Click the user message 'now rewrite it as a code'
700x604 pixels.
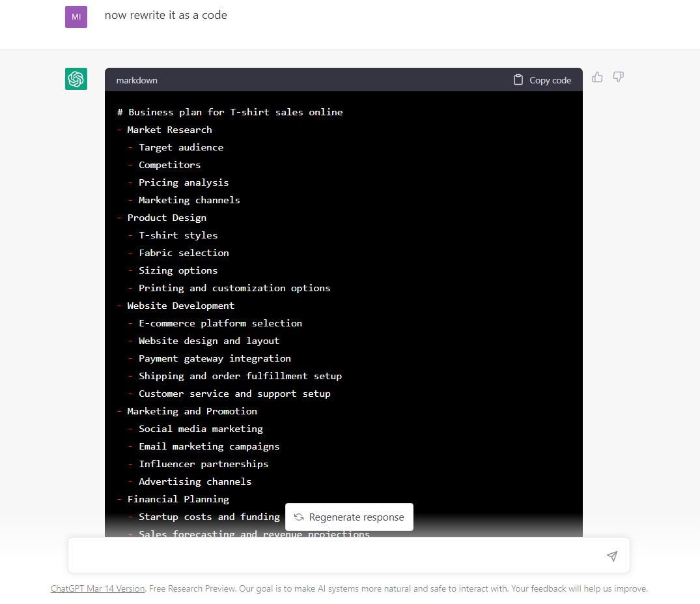(165, 15)
